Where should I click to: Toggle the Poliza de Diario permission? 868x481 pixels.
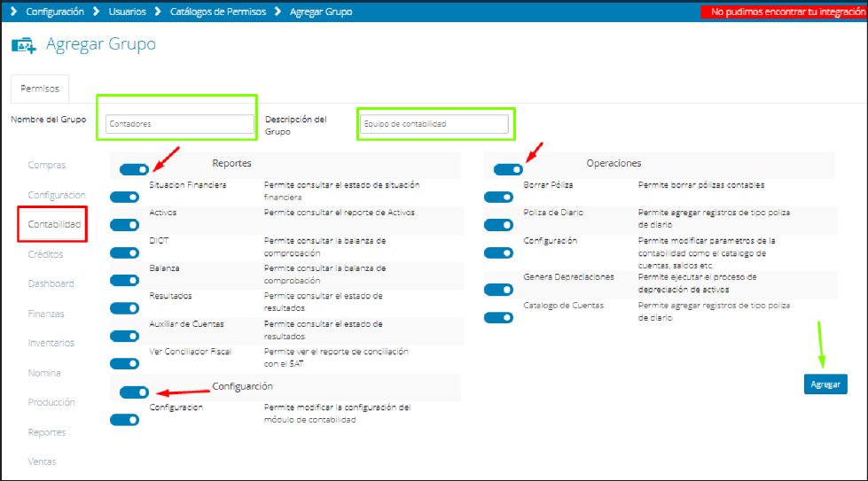[x=499, y=224]
